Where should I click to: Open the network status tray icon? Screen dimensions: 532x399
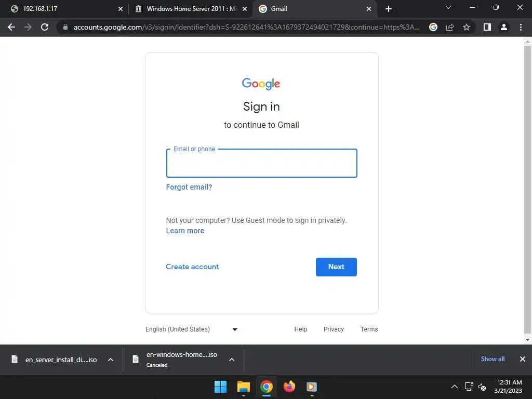point(469,387)
